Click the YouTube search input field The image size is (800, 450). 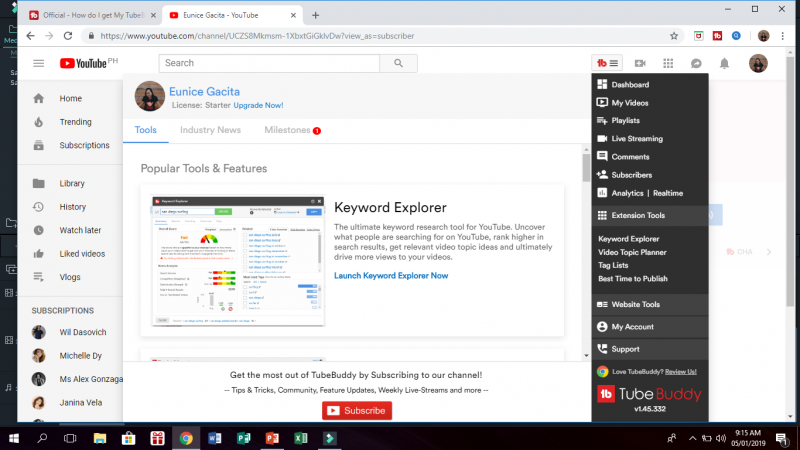coord(268,63)
